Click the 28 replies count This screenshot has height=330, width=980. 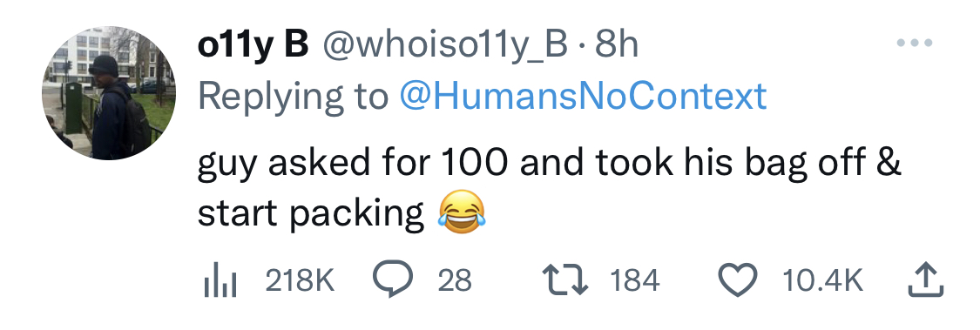coord(454,280)
